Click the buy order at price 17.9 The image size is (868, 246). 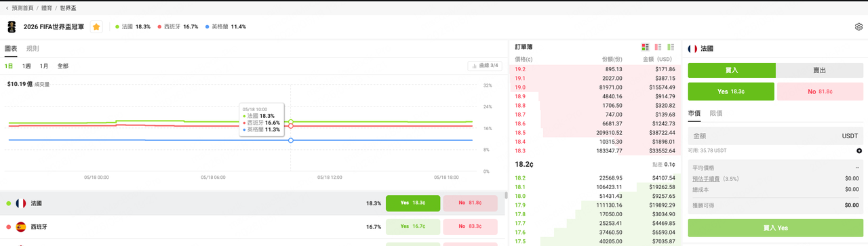[595, 205]
